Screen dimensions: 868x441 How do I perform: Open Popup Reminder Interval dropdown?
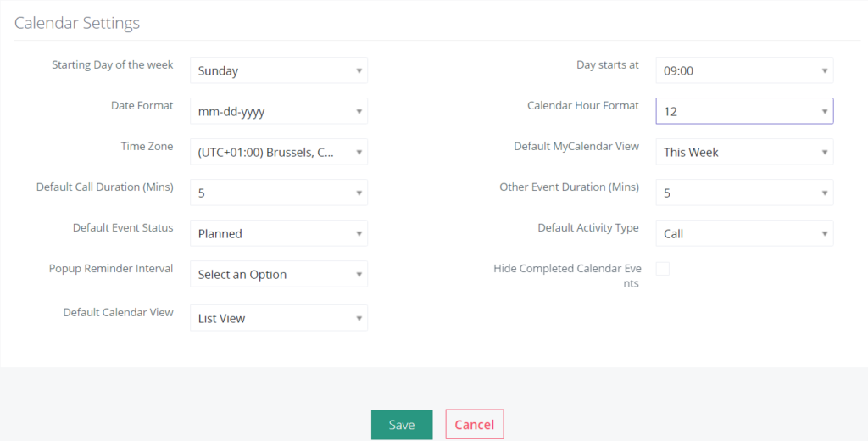coord(278,274)
